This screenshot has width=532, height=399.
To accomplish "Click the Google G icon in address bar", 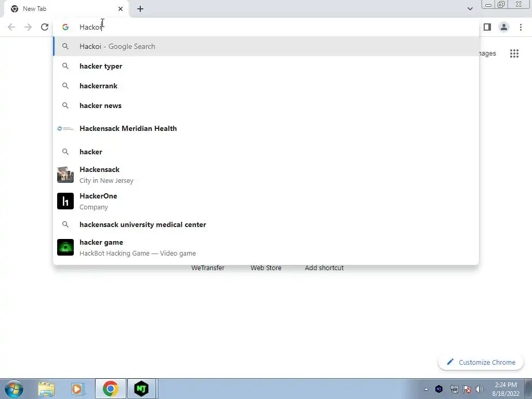I will (x=65, y=27).
